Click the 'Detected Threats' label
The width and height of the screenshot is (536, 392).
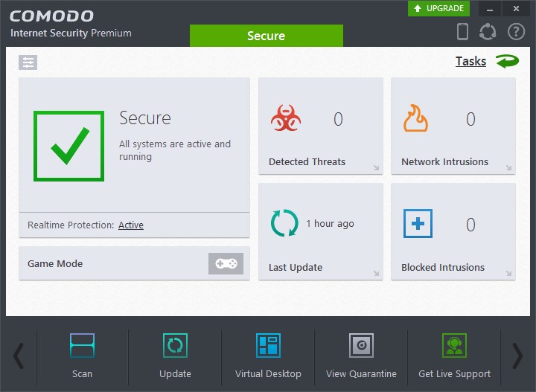tap(307, 162)
